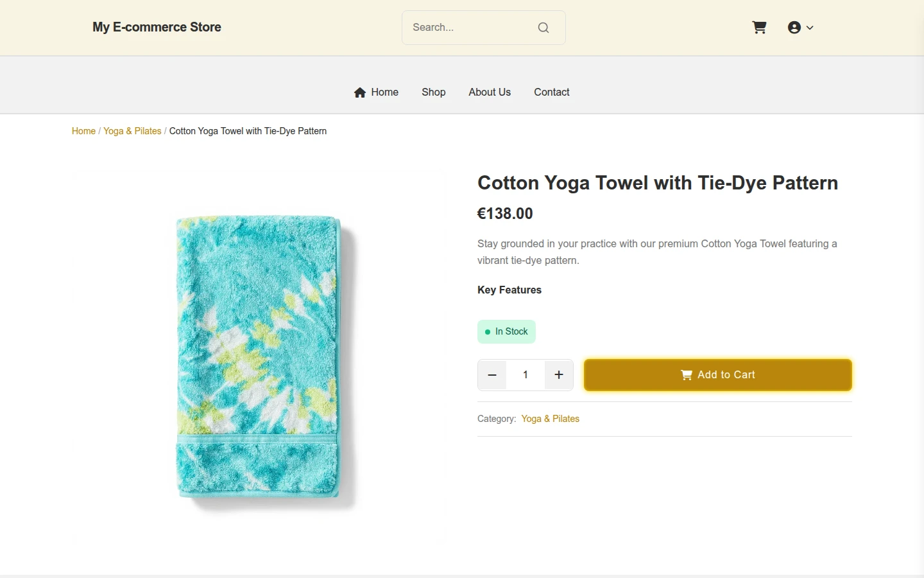Open the Shop menu item
The width and height of the screenshot is (924, 578).
tap(434, 92)
